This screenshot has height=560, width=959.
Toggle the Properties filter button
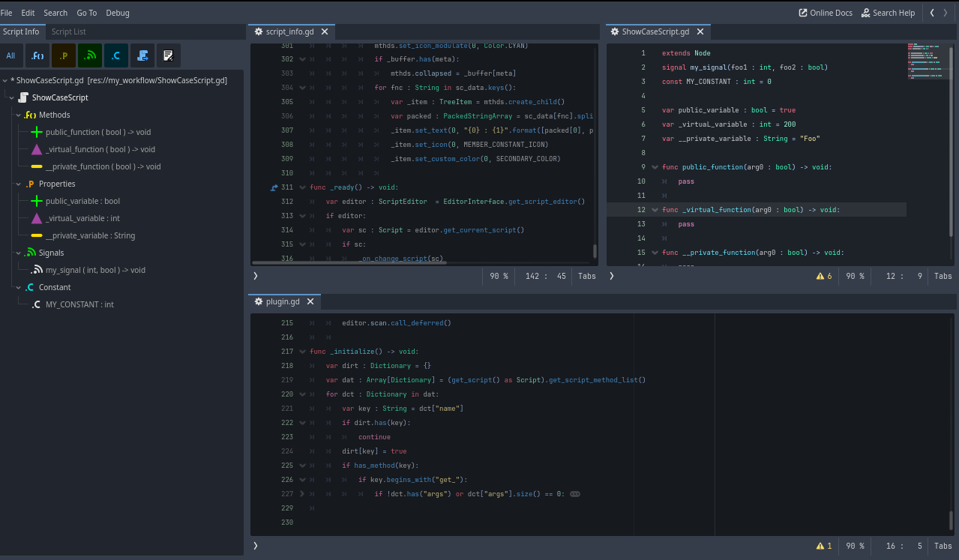pyautogui.click(x=64, y=55)
